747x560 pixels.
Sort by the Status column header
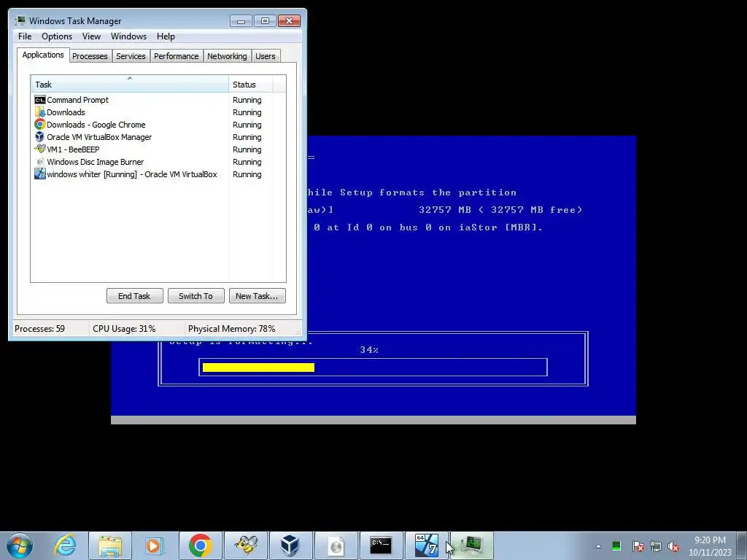coord(251,85)
